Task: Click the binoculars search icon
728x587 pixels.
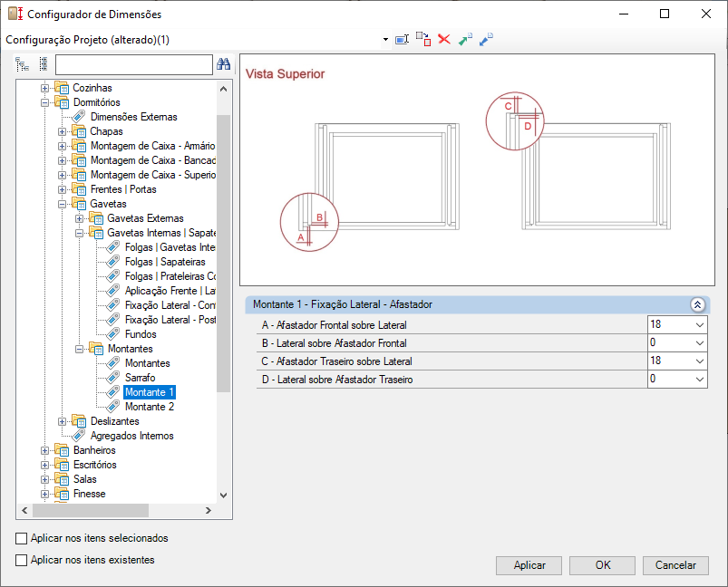Action: point(224,64)
